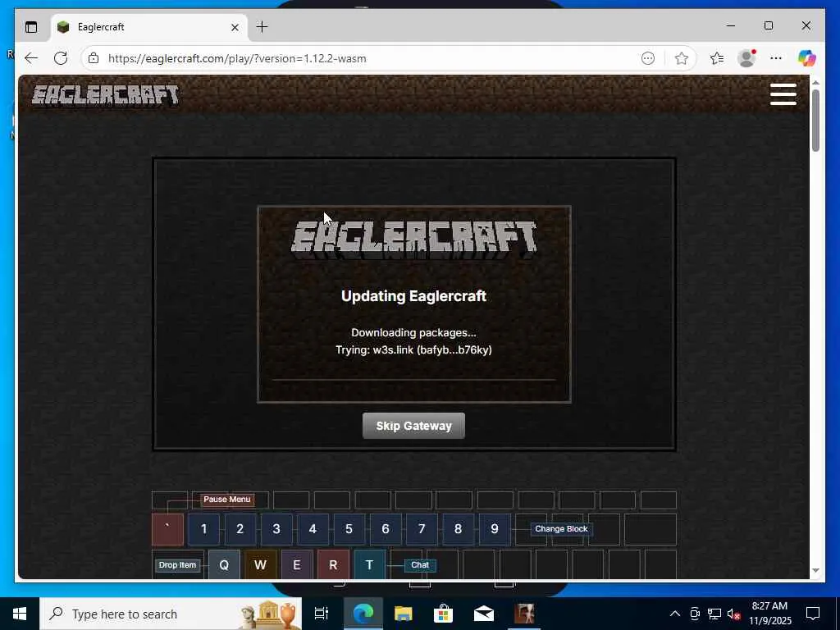Click the Updating Eaglercraft heading

pos(413,296)
